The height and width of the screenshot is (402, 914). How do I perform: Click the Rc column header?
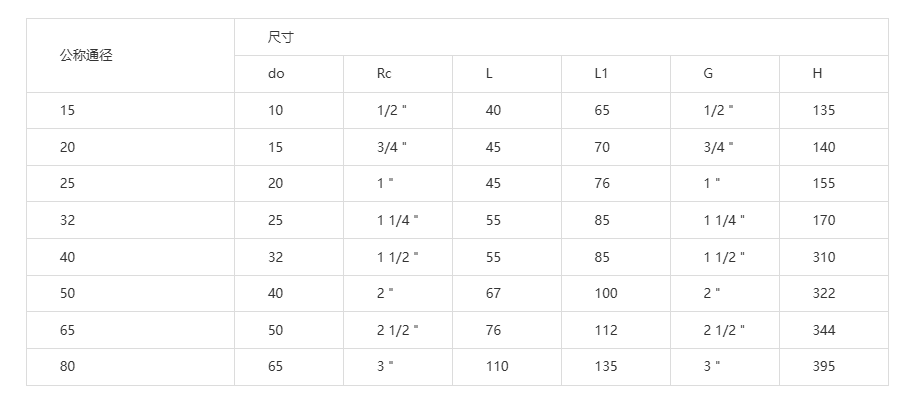[398, 74]
